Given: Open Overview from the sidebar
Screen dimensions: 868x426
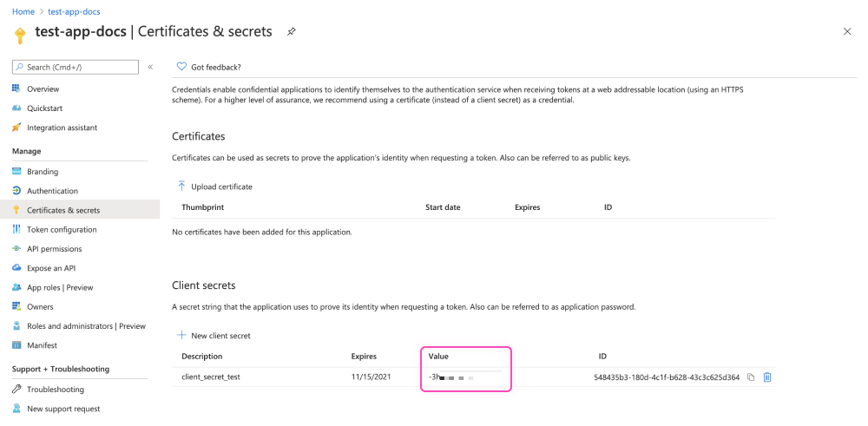Looking at the screenshot, I should pos(43,88).
